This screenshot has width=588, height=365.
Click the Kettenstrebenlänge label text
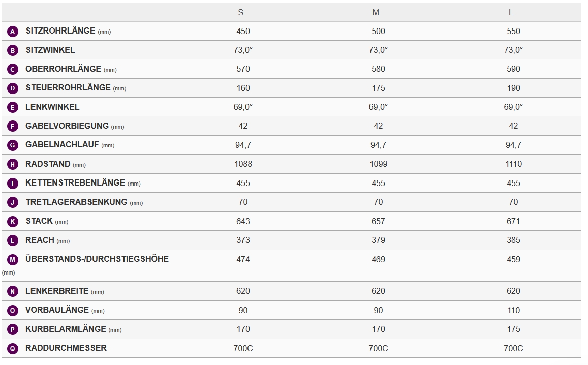75,183
